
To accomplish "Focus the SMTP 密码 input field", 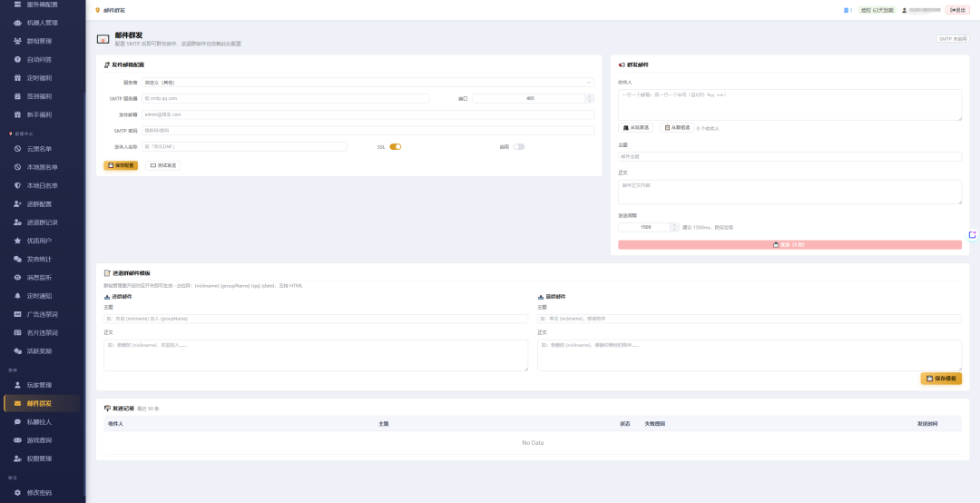I will [x=367, y=131].
